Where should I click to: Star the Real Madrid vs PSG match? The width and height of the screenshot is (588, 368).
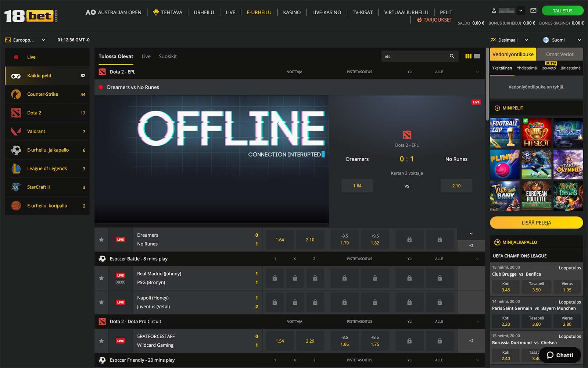101,278
